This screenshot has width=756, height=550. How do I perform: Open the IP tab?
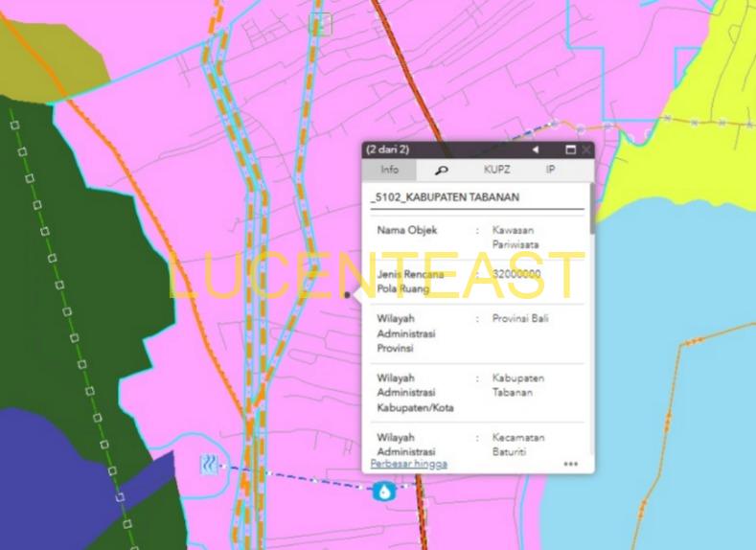click(550, 170)
